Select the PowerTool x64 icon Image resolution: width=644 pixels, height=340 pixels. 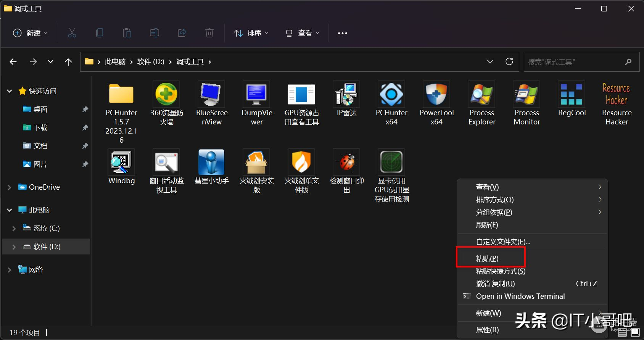tap(436, 95)
